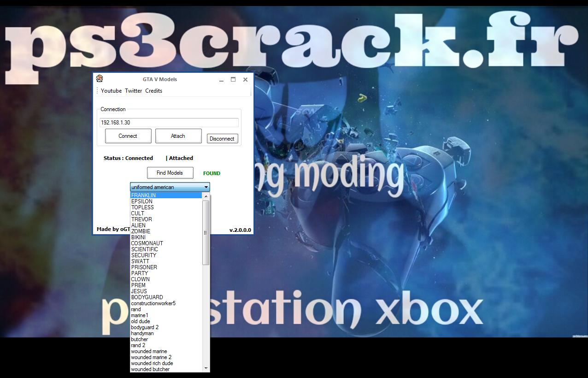
Task: Maximize the GTA V Models window
Action: pyautogui.click(x=233, y=79)
